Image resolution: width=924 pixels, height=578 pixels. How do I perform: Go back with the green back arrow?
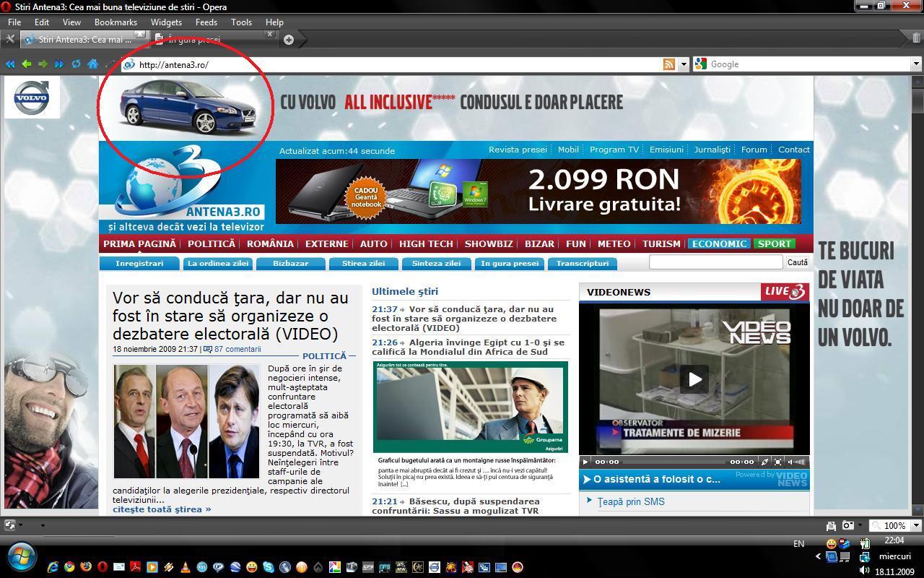click(27, 64)
